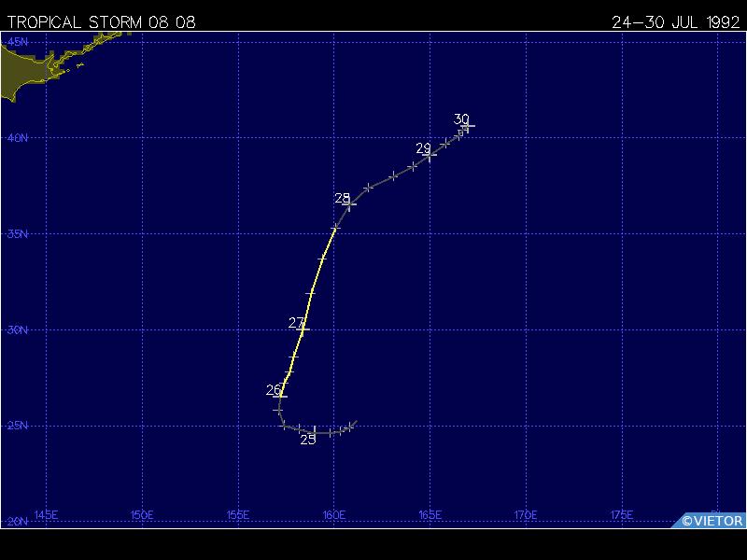The image size is (747, 560).
Task: Click the VIETOR copyright badge
Action: click(710, 521)
